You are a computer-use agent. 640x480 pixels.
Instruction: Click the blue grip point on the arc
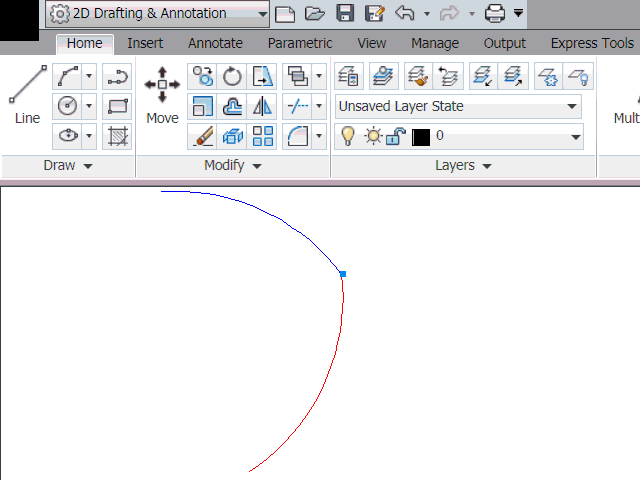(343, 274)
